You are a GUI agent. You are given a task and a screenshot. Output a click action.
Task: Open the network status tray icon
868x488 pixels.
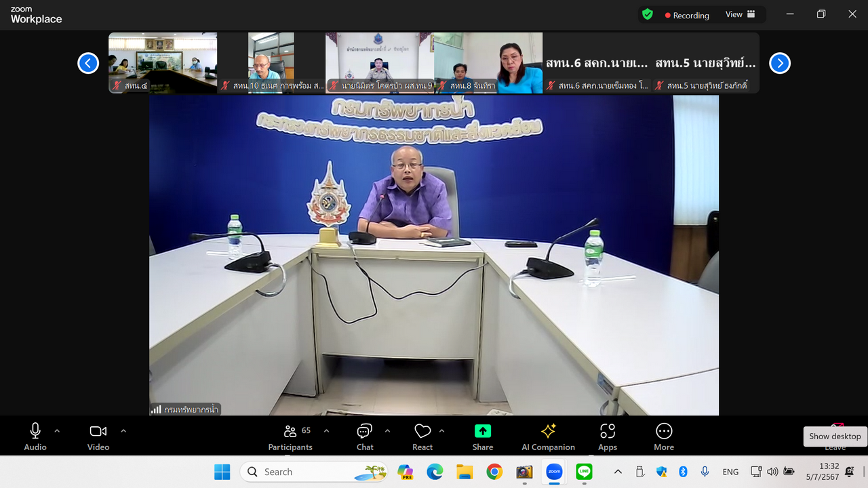757,472
